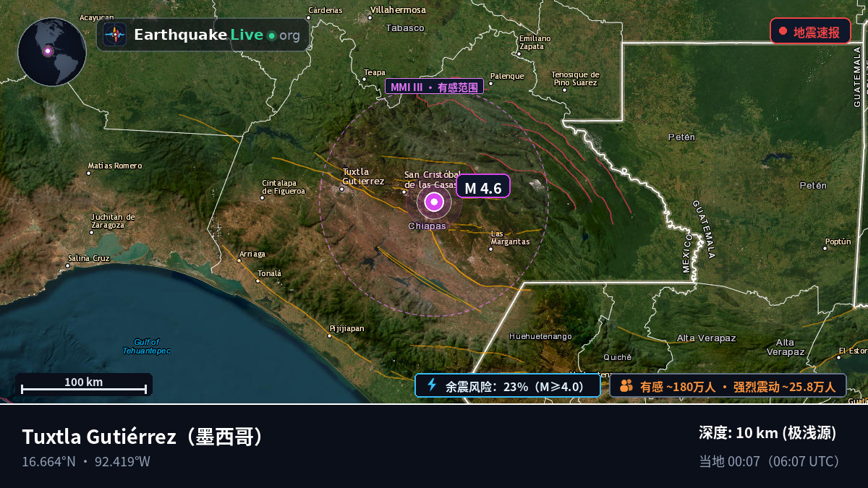Image resolution: width=868 pixels, height=488 pixels.
Task: Click the Juchitán de Zaragoza label
Action: point(113,221)
